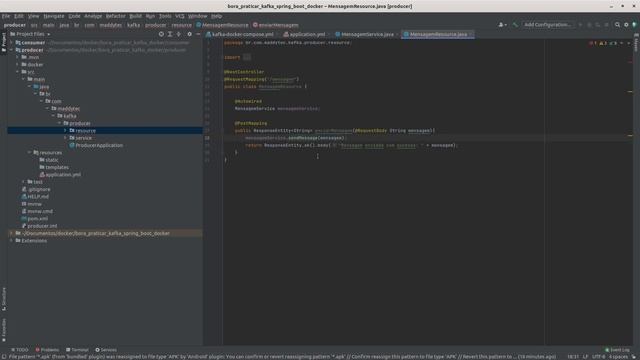
Task: Click kafka breadcrumb in navigation bar
Action: [133, 25]
